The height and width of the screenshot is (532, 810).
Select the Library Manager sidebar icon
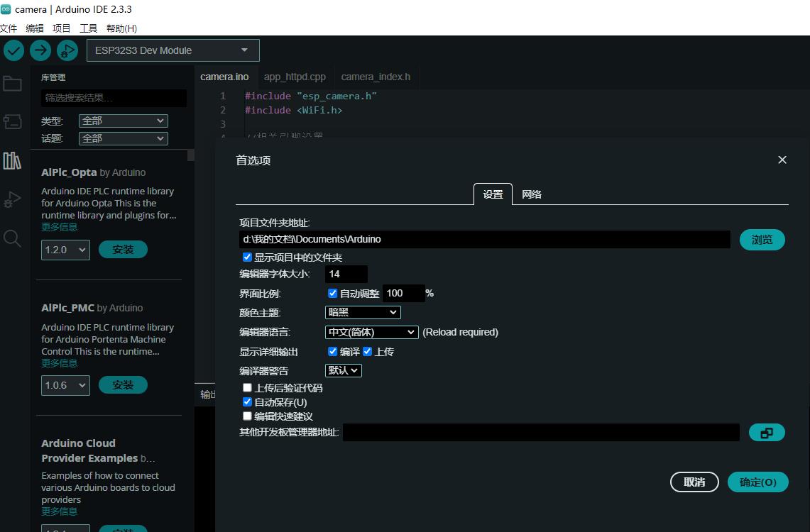click(x=12, y=161)
